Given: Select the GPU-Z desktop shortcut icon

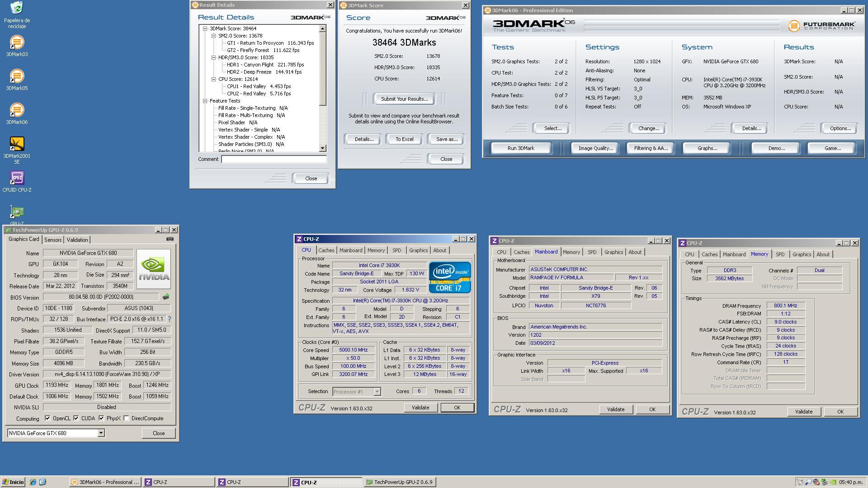Looking at the screenshot, I should (17, 214).
